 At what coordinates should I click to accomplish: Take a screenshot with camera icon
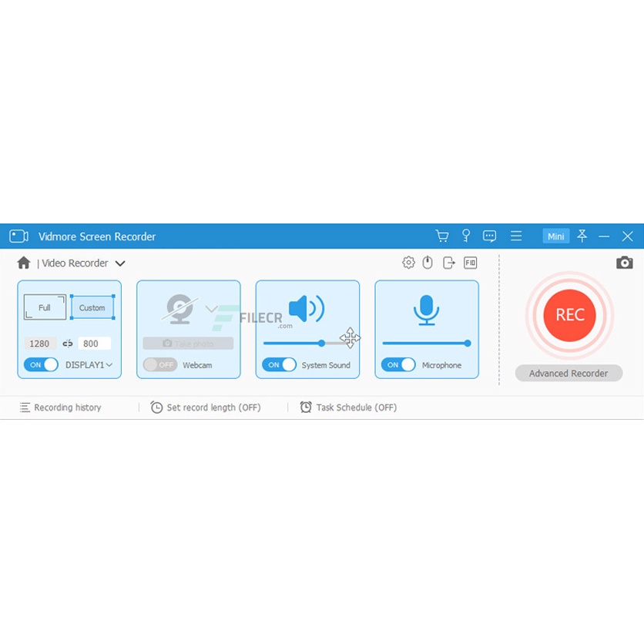624,263
